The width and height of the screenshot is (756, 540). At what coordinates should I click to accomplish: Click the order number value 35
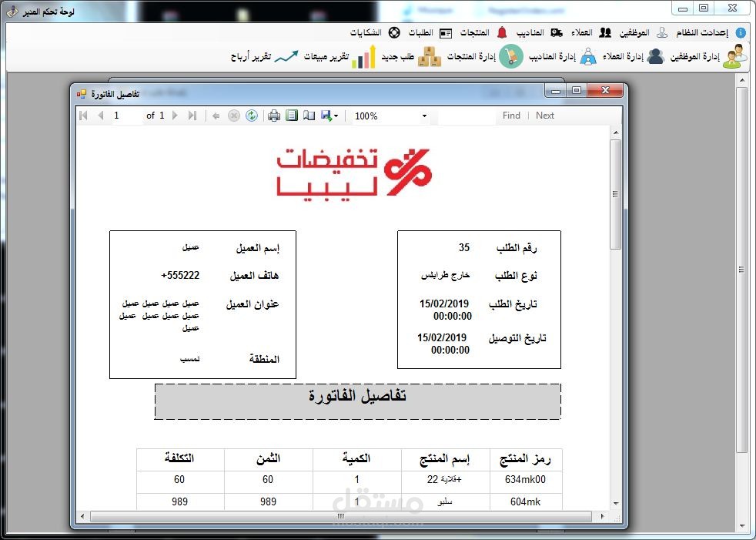coord(463,247)
